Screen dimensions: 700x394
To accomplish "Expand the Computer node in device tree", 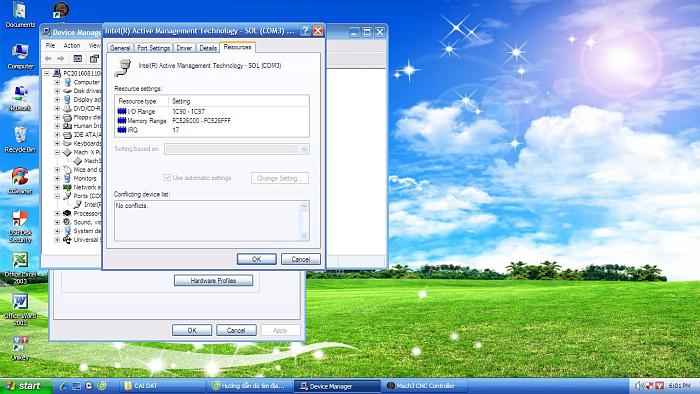I will coord(57,82).
